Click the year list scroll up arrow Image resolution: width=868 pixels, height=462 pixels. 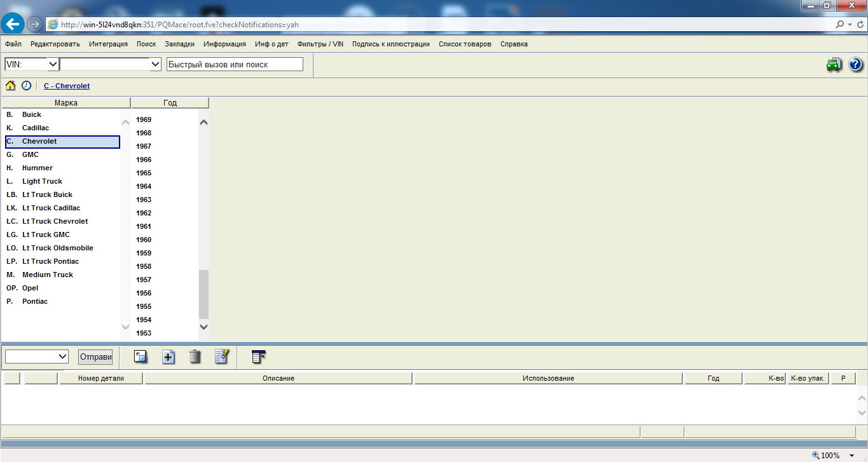203,123
